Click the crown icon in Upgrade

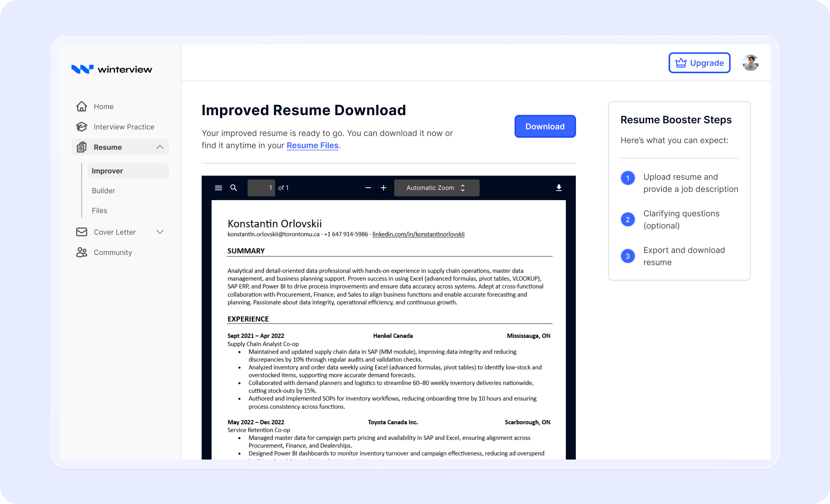[x=681, y=63]
